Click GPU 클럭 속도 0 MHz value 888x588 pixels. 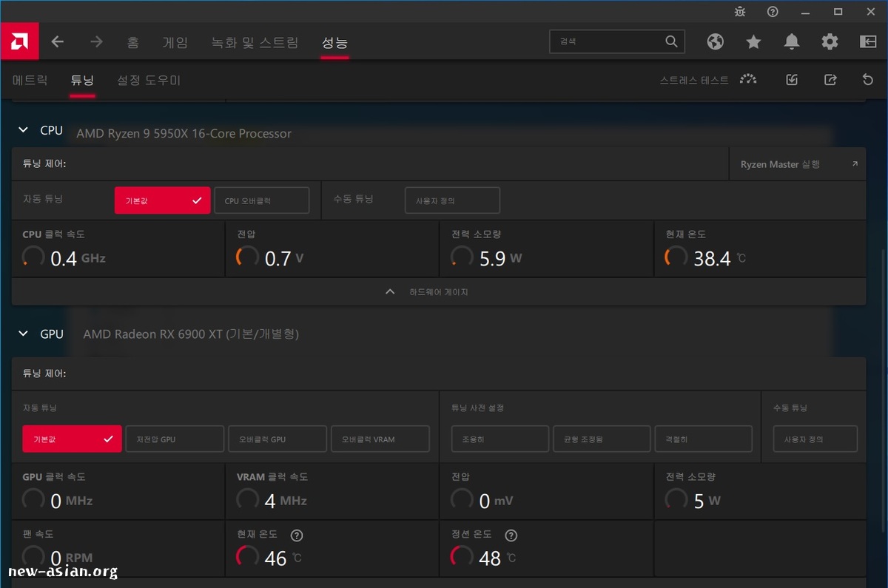pyautogui.click(x=72, y=501)
